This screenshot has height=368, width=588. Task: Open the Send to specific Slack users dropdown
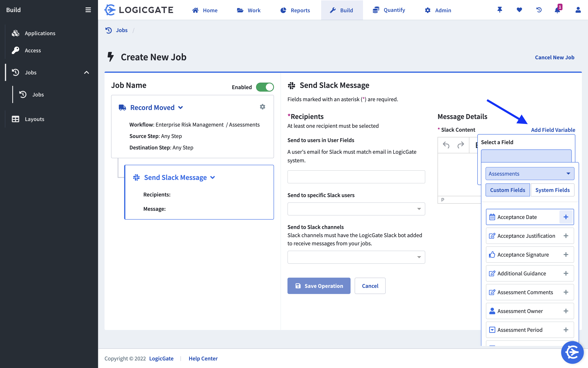[x=356, y=209]
